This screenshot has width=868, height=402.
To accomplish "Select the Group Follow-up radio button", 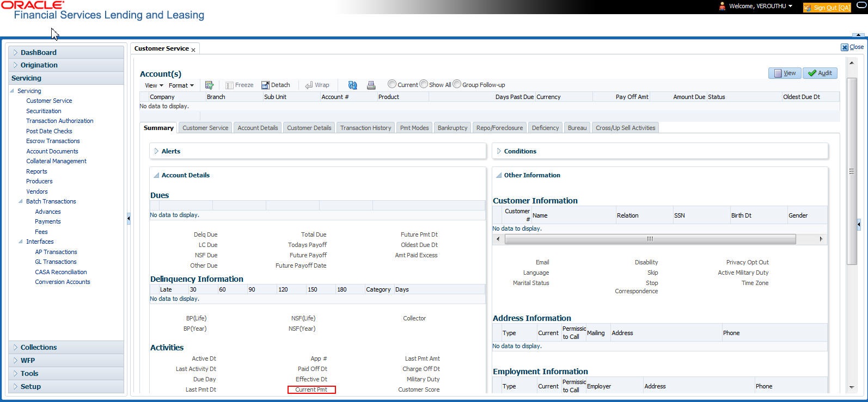I will click(457, 84).
